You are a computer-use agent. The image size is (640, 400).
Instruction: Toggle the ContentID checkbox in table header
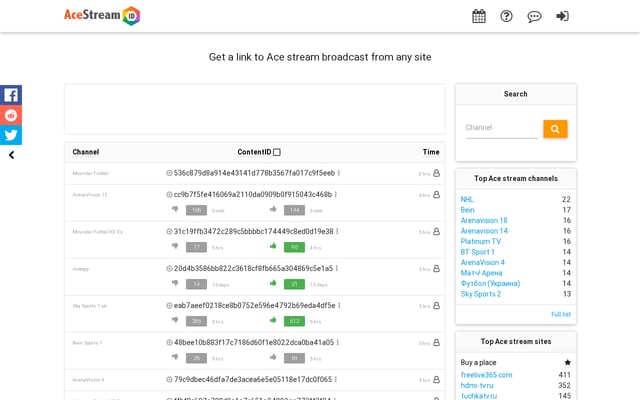[x=277, y=152]
